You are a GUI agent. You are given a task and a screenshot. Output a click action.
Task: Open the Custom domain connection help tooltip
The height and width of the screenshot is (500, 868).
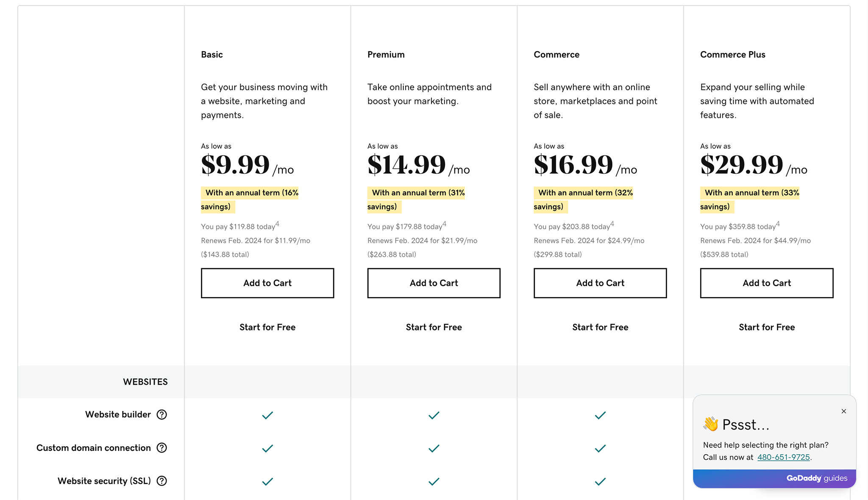tap(162, 448)
